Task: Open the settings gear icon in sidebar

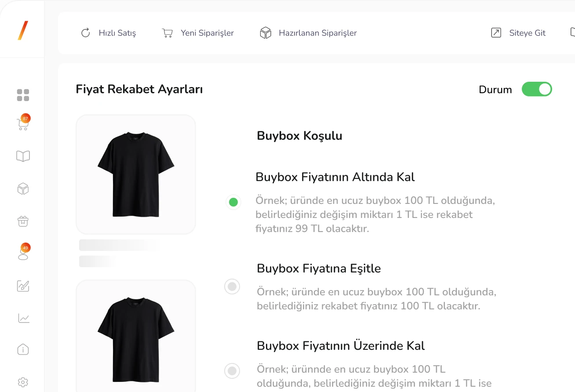Action: pos(23,382)
